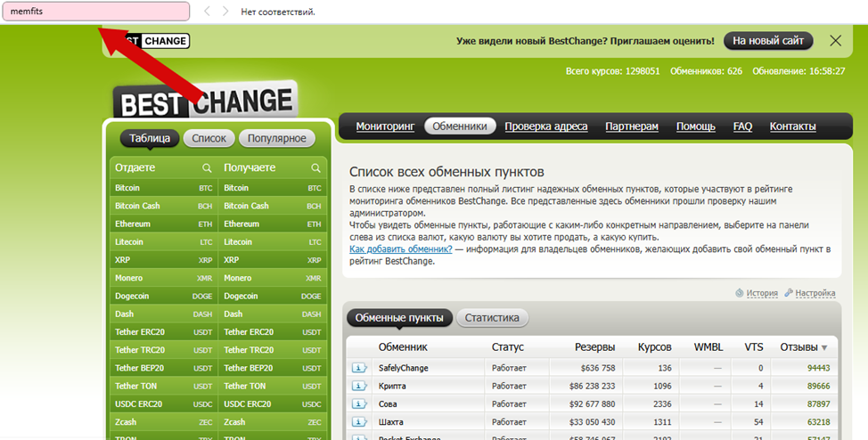Select USDC ERC20 in the Получаете column
Image resolution: width=868 pixels, height=440 pixels.
(x=273, y=404)
